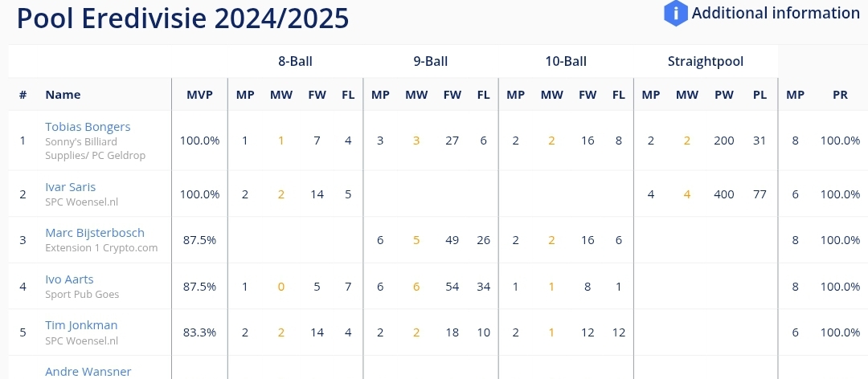Screen dimensions: 868x379
Task: Click the 9-Ball group header
Action: coord(431,61)
